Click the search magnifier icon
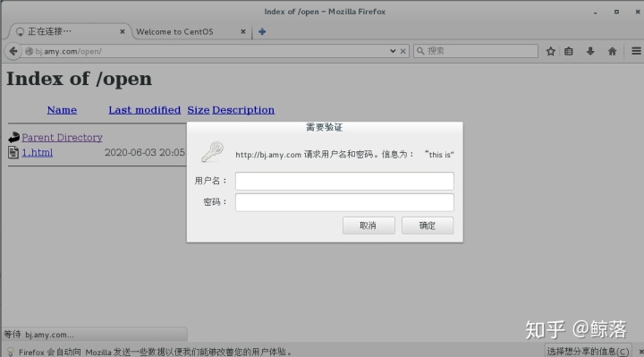The image size is (644, 357). (420, 51)
